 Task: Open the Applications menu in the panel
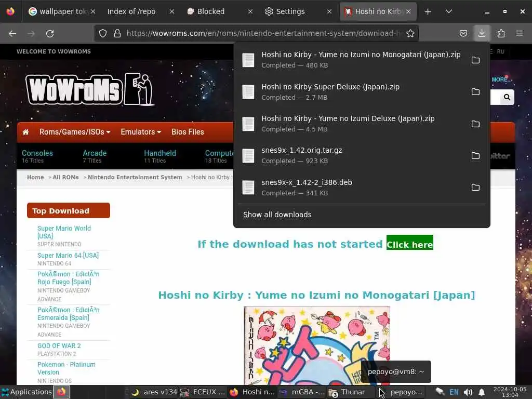[26, 392]
